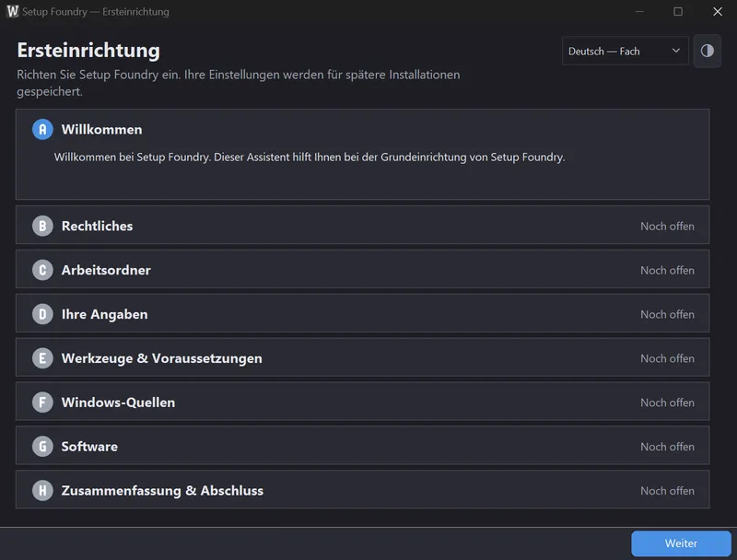The width and height of the screenshot is (737, 560).
Task: Click the Willkommen bei Setup Foundry description text
Action: click(310, 157)
